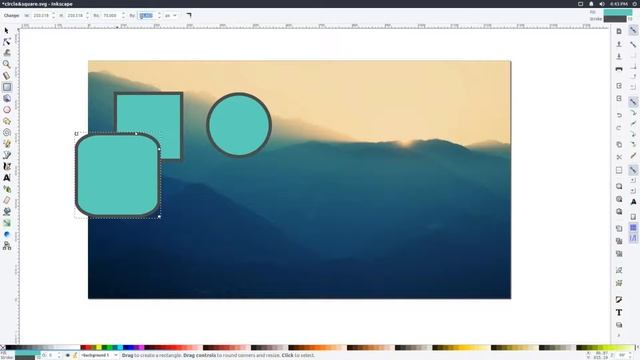Pick the yellow swatch in palette
The height and width of the screenshot is (360, 640).
(x=98, y=348)
